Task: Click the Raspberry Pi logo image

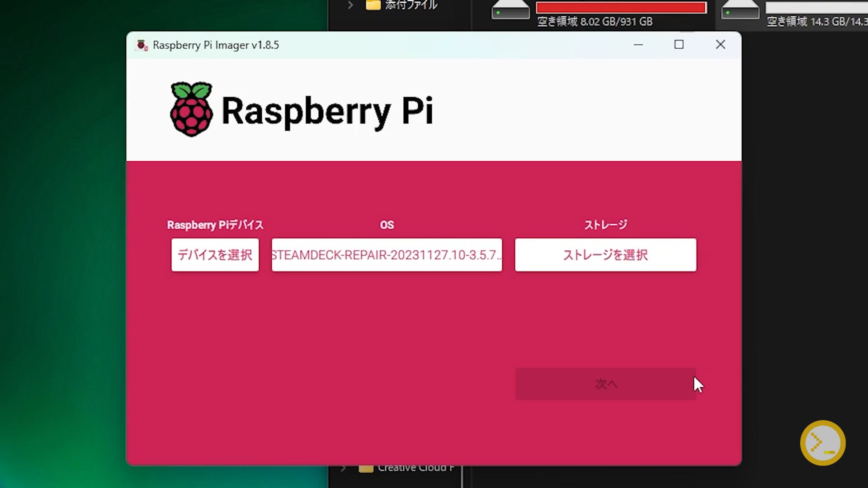Action: click(191, 109)
